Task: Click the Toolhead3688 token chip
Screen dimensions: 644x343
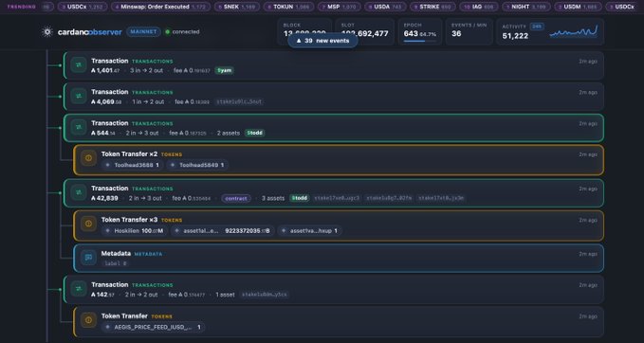Action: [x=132, y=165]
